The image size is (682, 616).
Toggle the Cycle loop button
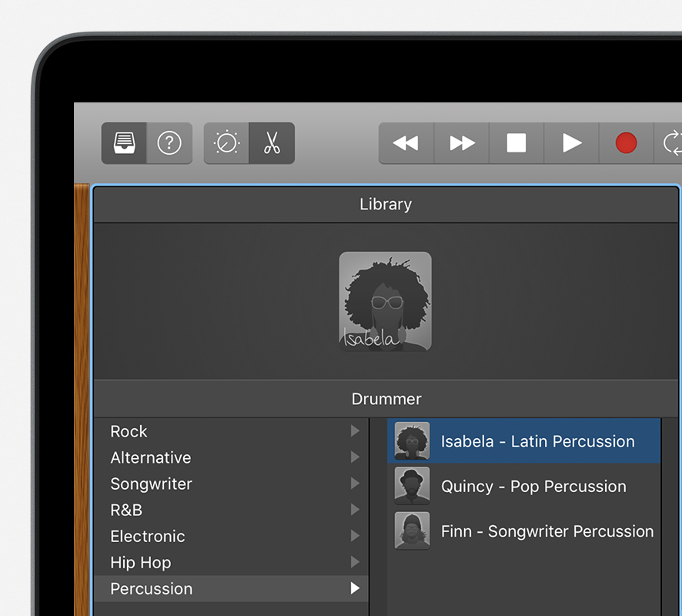click(668, 143)
